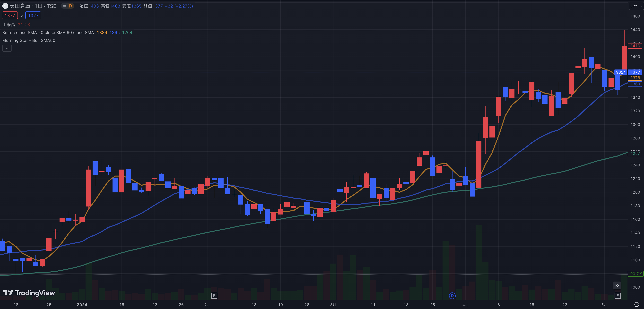Click the TradingView logo
644x309 pixels.
pos(29,293)
